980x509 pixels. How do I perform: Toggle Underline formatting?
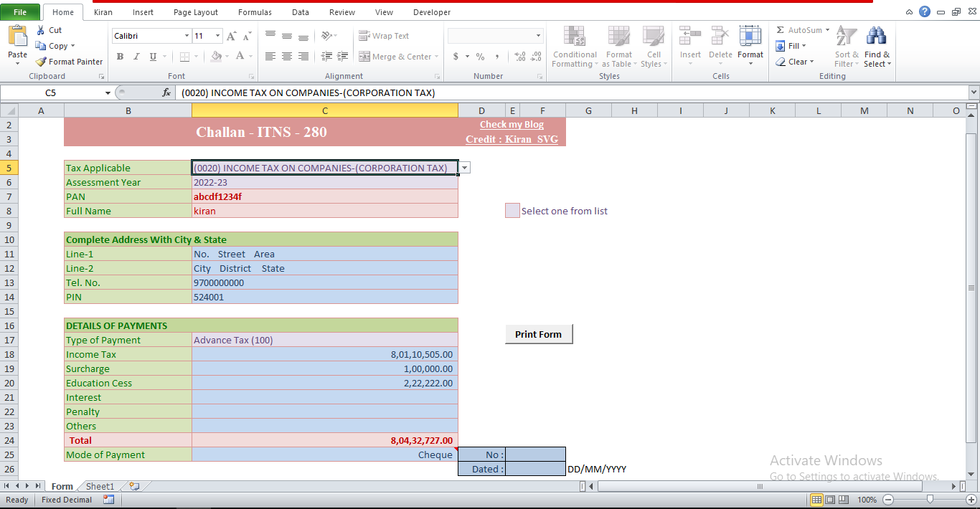(x=151, y=56)
